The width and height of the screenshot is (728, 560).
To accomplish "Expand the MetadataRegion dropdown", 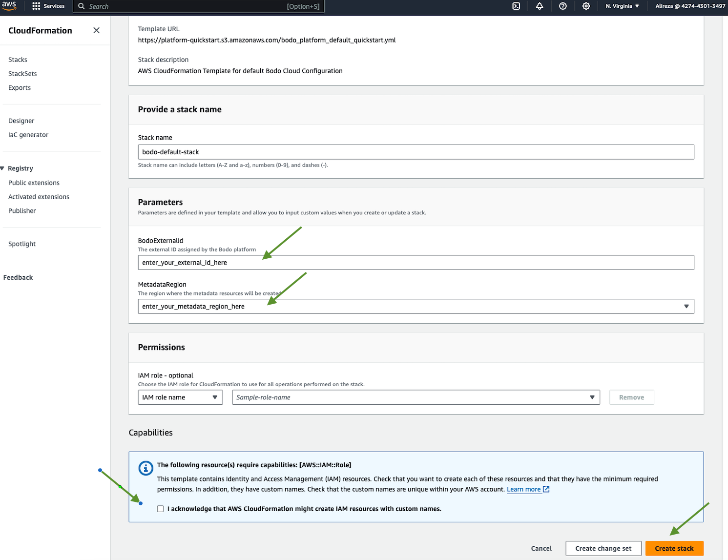I will coord(416,306).
